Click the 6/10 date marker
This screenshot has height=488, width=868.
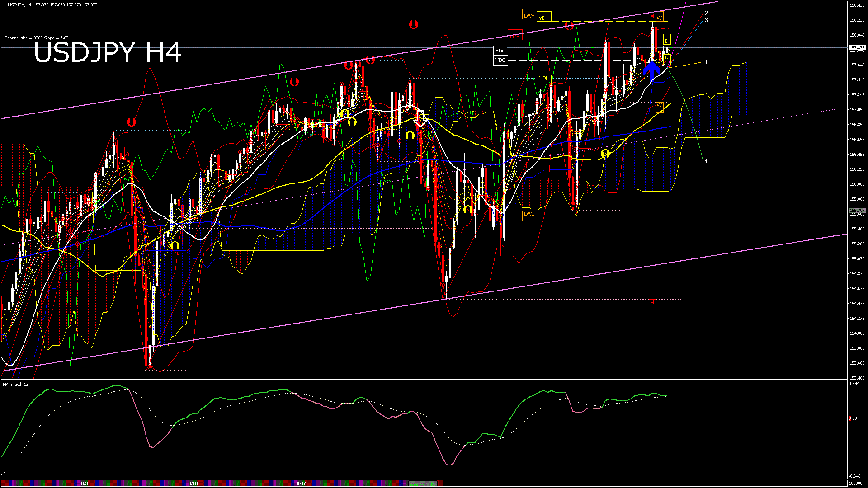[x=193, y=483]
